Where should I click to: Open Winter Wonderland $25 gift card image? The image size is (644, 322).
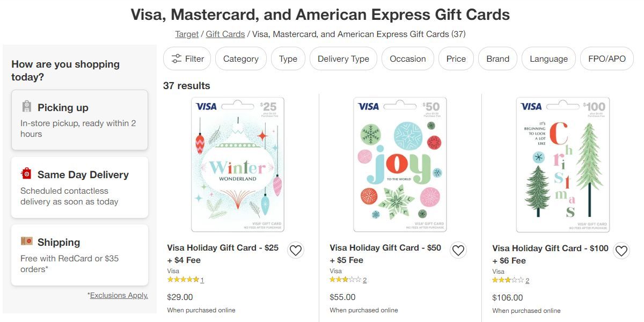238,164
